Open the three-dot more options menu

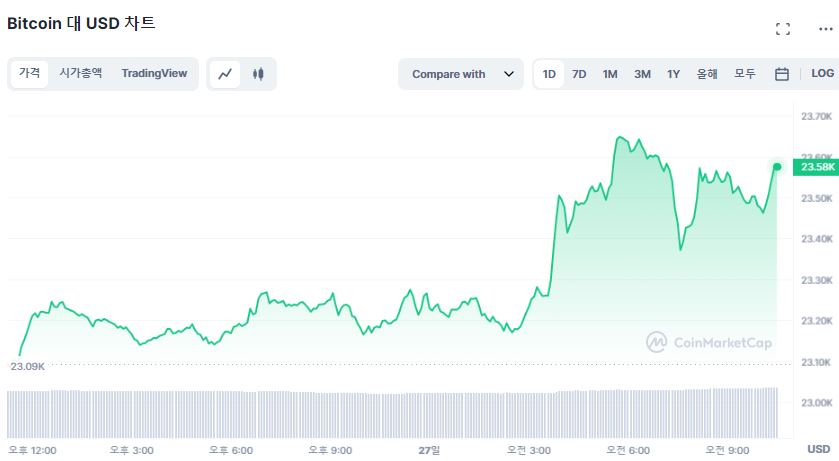click(825, 29)
